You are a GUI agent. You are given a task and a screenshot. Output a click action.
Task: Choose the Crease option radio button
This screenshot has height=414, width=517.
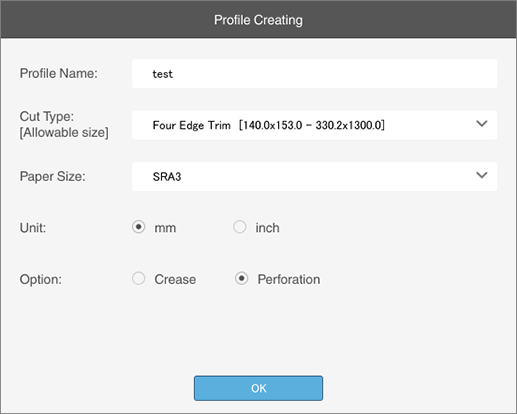pyautogui.click(x=138, y=278)
